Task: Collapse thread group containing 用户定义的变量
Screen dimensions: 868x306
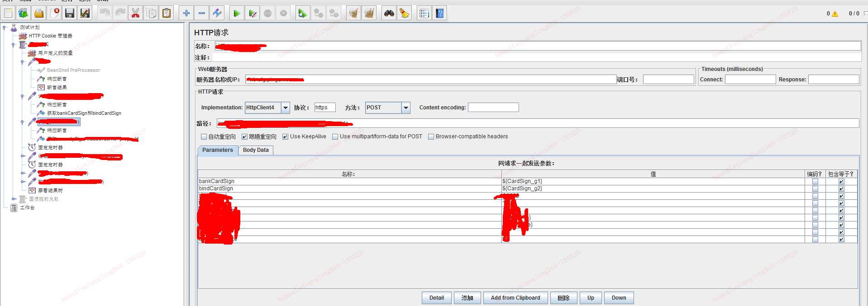Action: click(14, 44)
